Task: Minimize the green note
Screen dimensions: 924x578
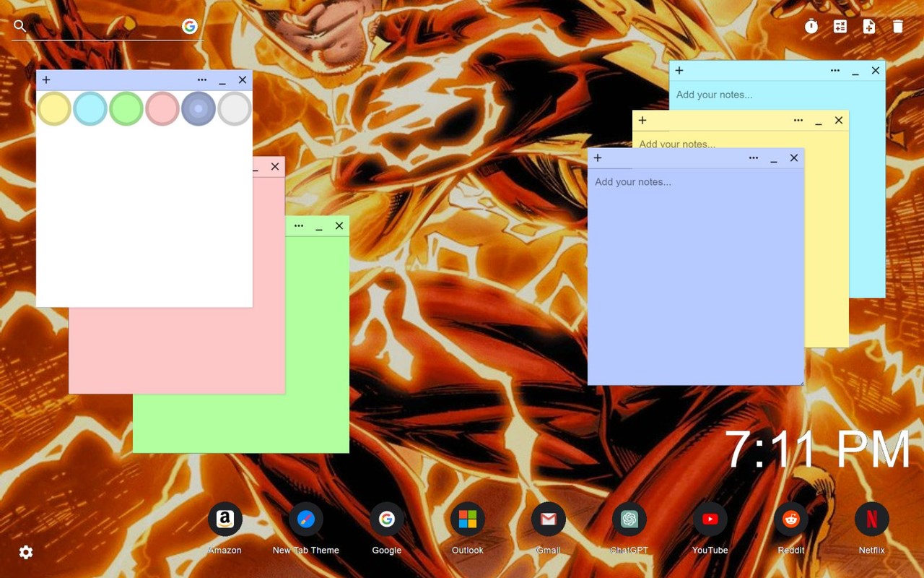Action: pos(319,228)
